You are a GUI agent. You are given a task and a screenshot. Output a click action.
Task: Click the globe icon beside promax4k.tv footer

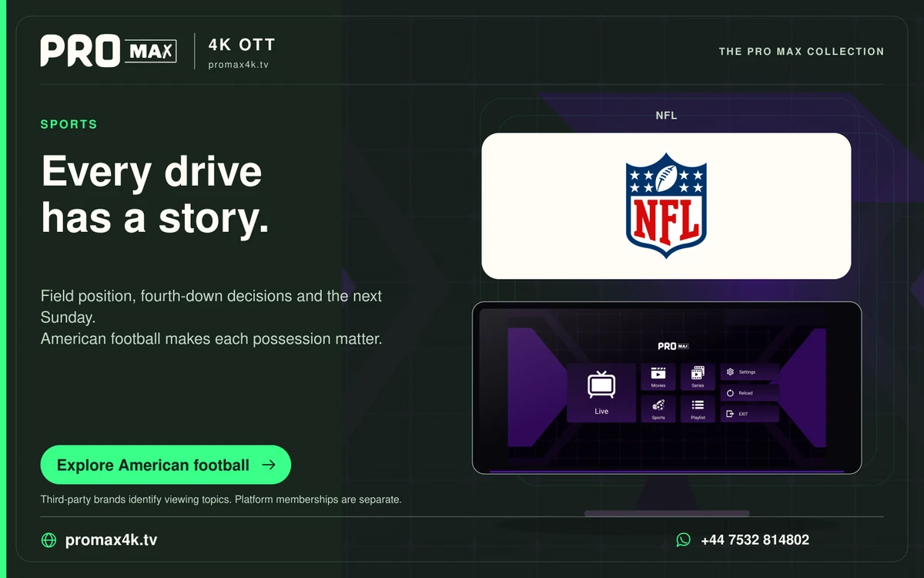click(x=49, y=540)
